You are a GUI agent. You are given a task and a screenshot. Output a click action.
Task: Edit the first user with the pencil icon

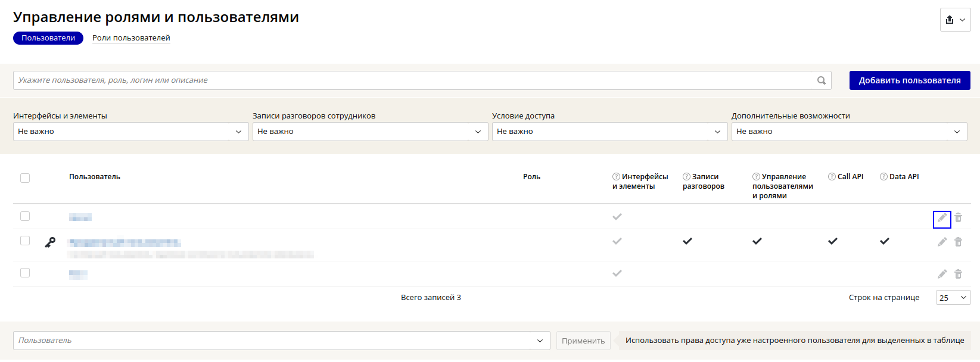coord(942,218)
